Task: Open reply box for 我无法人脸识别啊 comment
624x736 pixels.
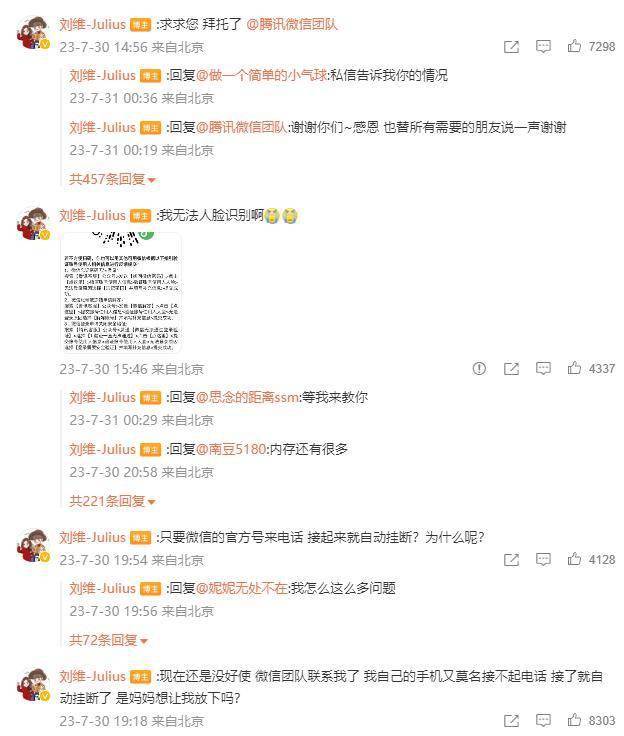Action: point(543,368)
